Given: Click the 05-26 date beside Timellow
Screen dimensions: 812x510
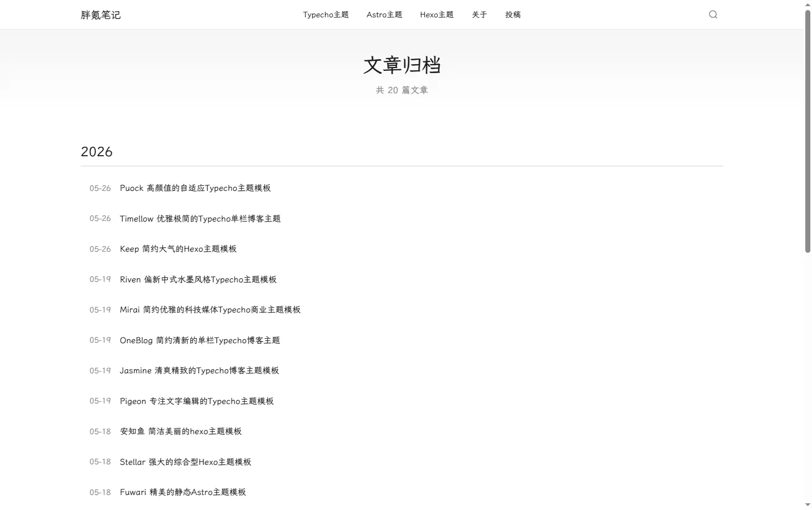Looking at the screenshot, I should pyautogui.click(x=100, y=219).
